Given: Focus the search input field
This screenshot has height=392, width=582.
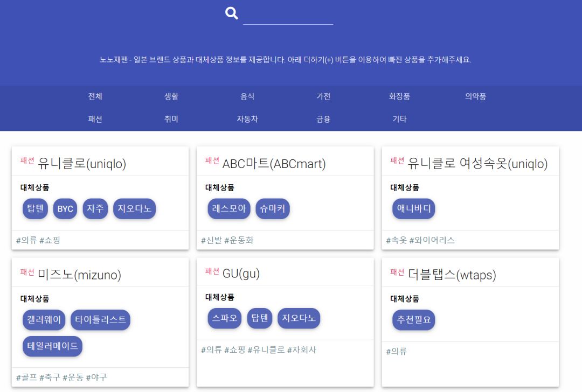Looking at the screenshot, I should pos(288,16).
